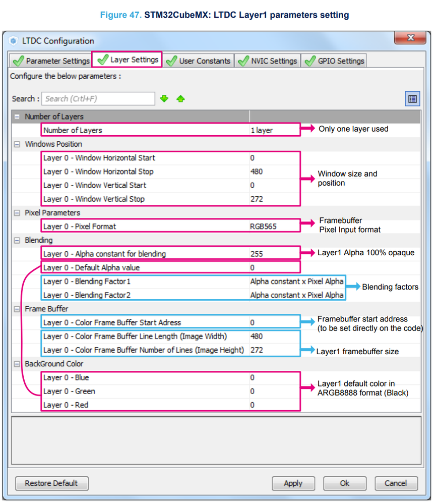Click the Apply button
The width and height of the screenshot is (437, 504).
(x=293, y=483)
